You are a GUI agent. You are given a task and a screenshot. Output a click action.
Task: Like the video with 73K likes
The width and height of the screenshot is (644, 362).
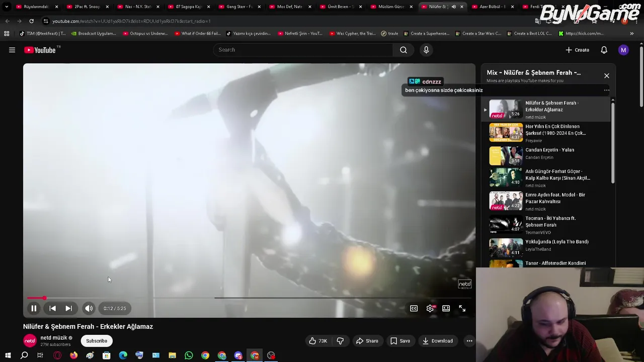coord(317,341)
